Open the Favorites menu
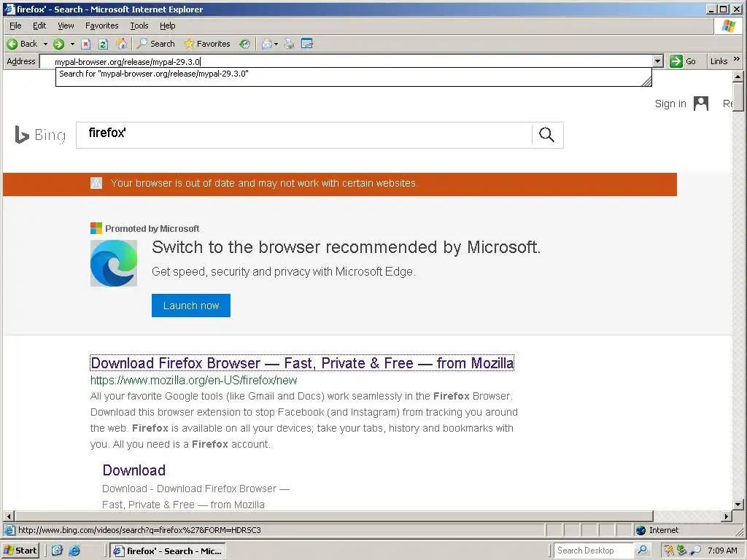This screenshot has height=560, width=747. (101, 26)
